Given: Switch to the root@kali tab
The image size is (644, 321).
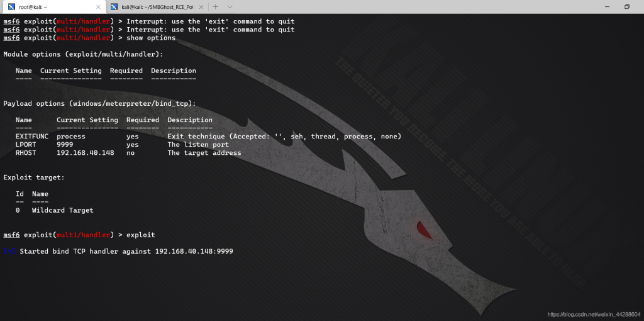Looking at the screenshot, I should (53, 7).
